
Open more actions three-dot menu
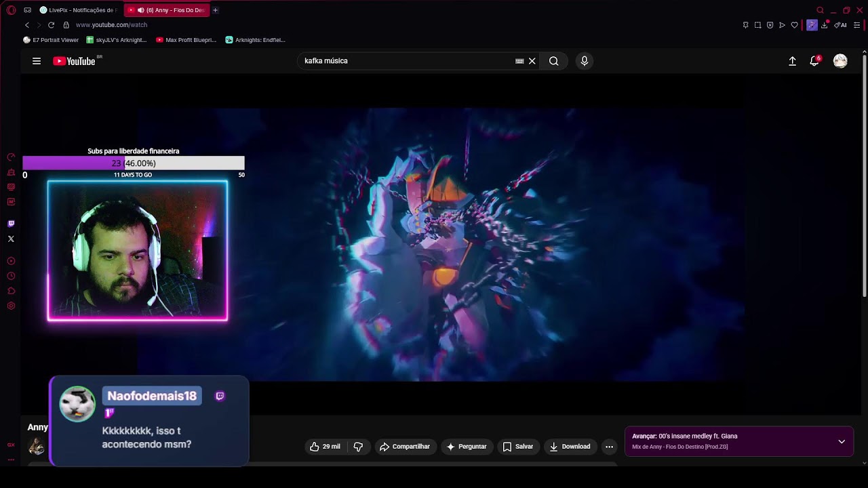point(609,447)
